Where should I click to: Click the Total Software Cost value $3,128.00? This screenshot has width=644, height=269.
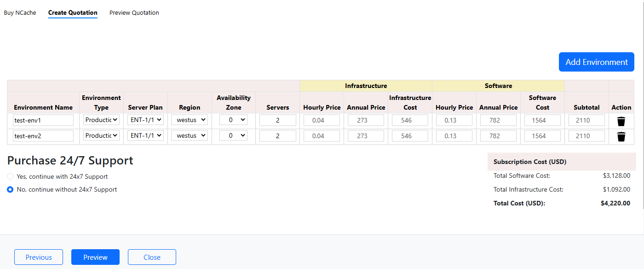(616, 175)
